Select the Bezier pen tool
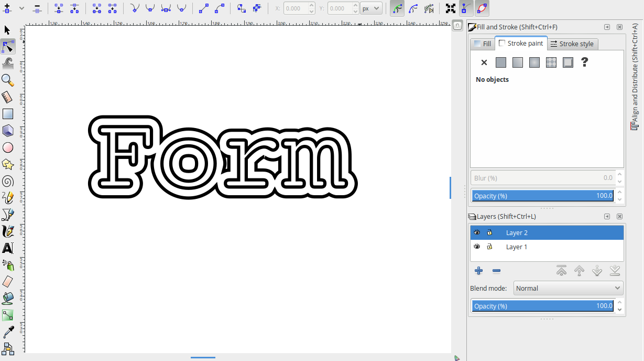This screenshot has height=361, width=644. click(x=8, y=215)
